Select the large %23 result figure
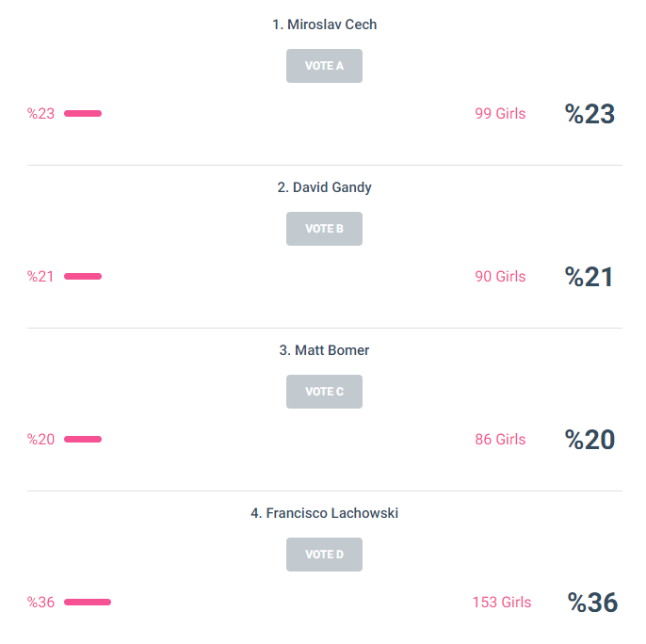Viewport: 646px width, 644px height. (x=589, y=114)
